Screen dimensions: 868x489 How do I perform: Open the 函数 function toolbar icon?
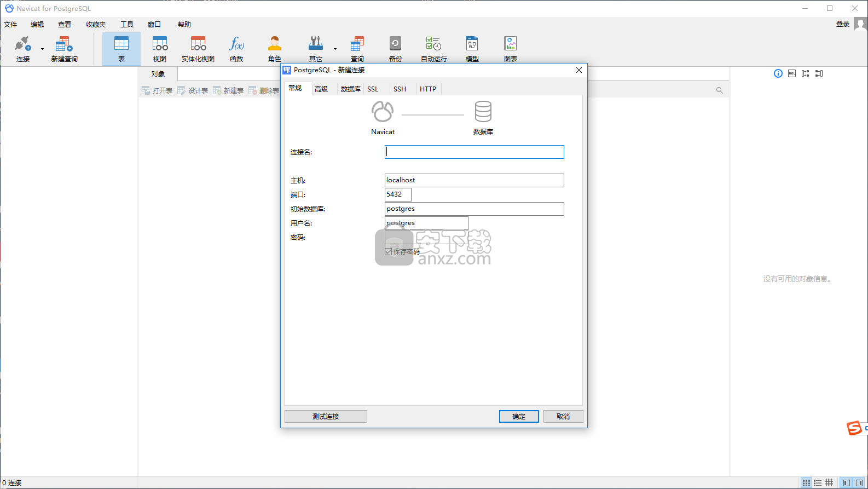click(236, 49)
